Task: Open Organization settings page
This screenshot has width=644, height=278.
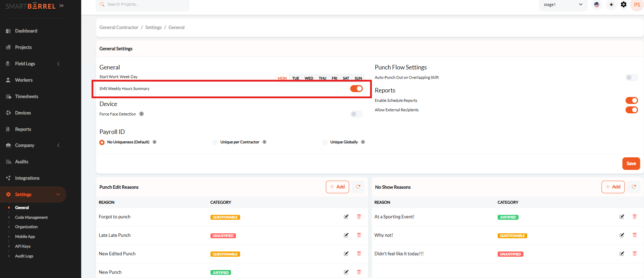Action: [x=26, y=227]
